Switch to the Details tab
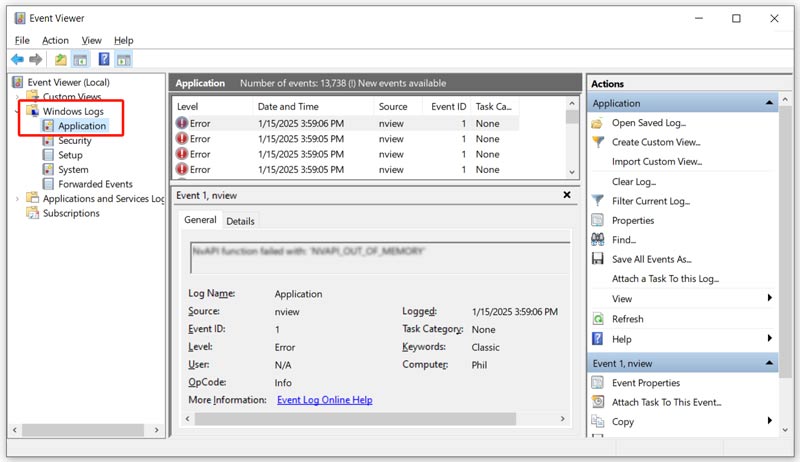This screenshot has height=462, width=800. [x=240, y=221]
